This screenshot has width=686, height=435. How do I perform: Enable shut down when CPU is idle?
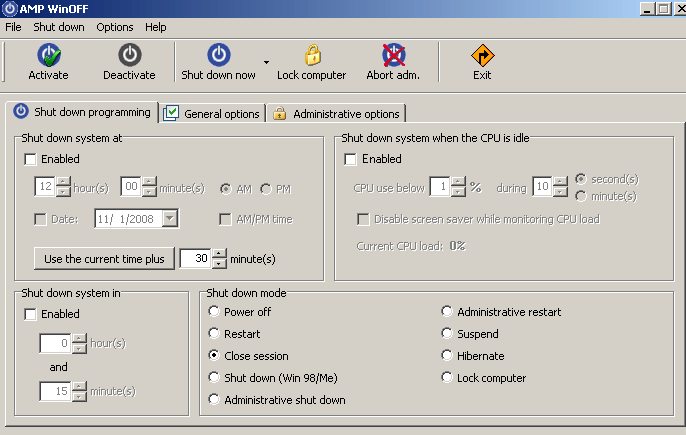click(x=350, y=159)
